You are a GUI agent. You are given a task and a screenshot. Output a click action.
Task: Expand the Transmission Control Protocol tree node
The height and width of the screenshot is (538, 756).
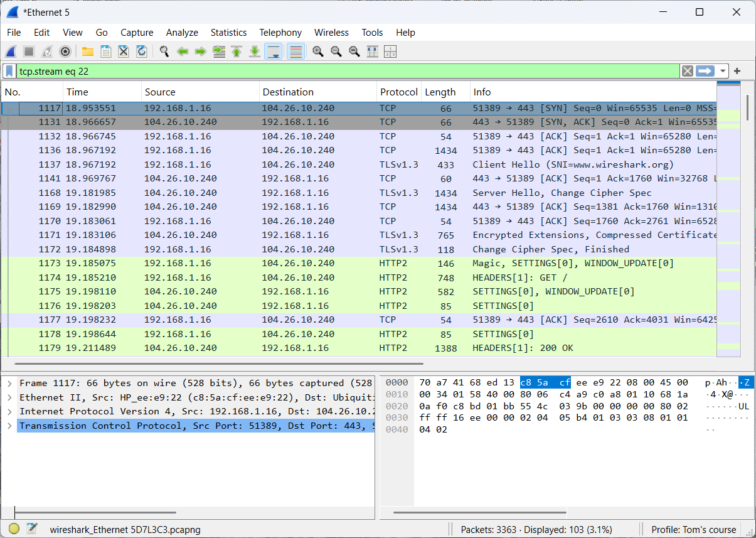click(x=9, y=426)
